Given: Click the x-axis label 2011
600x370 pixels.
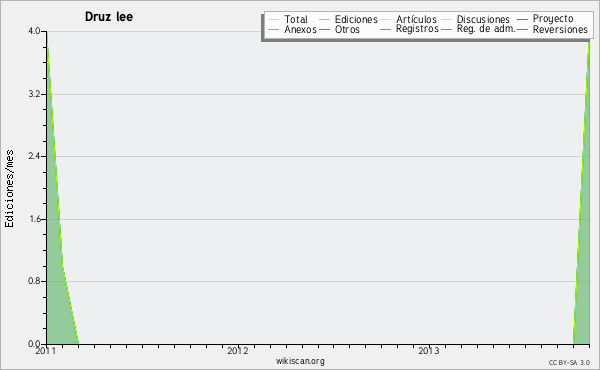Looking at the screenshot, I should point(46,351).
